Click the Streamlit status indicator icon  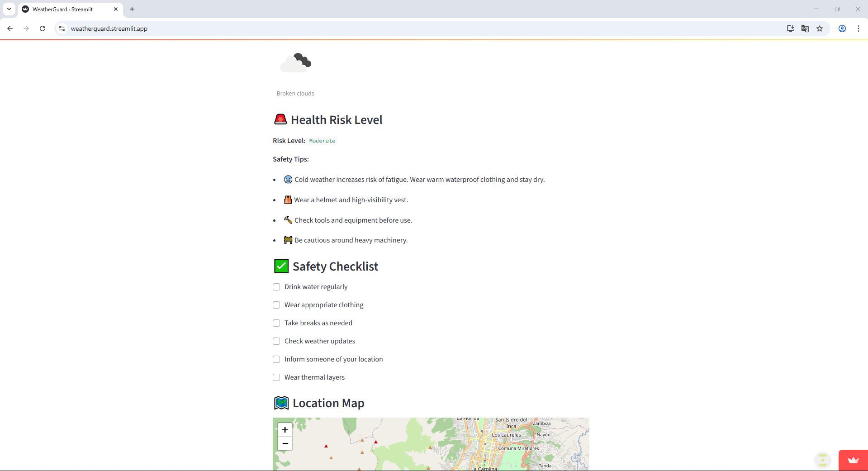click(x=823, y=460)
